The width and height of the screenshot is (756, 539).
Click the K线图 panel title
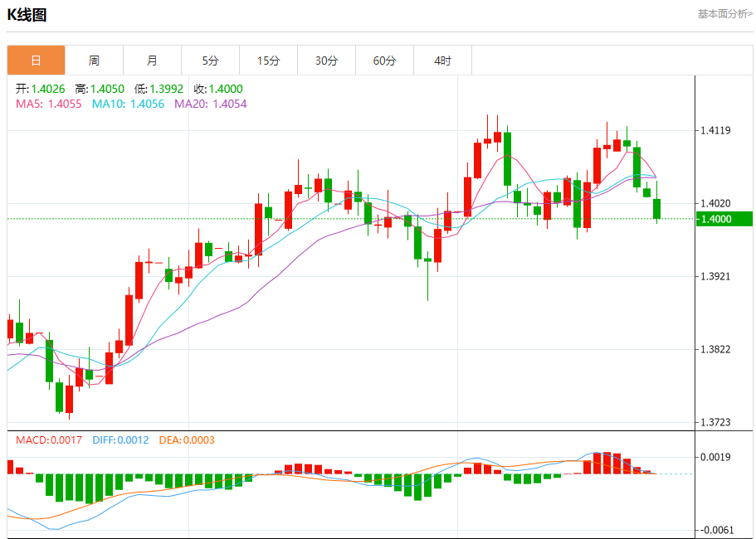pyautogui.click(x=27, y=15)
